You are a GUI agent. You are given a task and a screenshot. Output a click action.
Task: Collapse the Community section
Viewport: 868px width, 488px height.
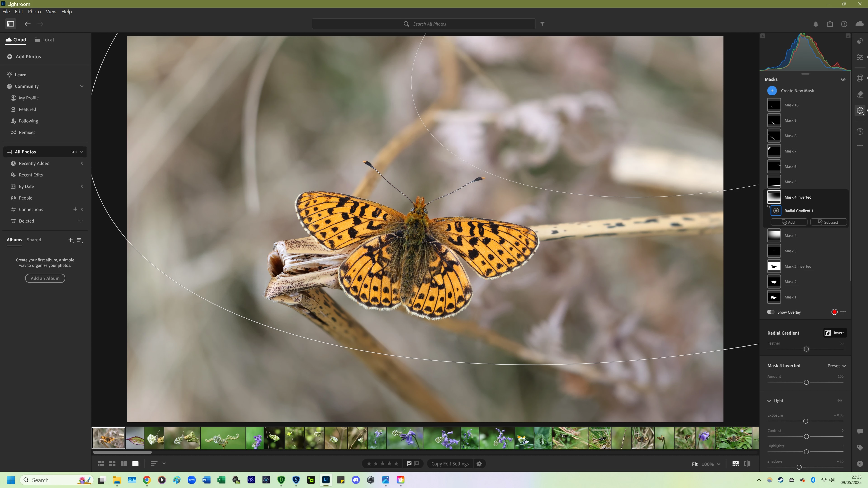(82, 86)
